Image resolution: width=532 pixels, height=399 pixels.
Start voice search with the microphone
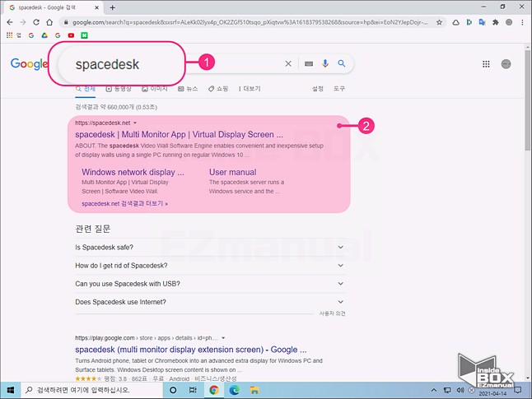point(325,63)
